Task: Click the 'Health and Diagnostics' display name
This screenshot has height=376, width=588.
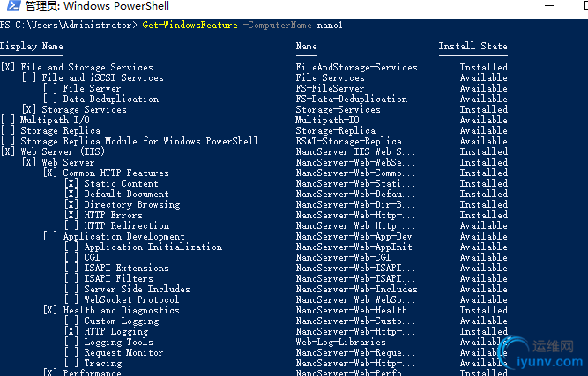Action: coord(121,311)
